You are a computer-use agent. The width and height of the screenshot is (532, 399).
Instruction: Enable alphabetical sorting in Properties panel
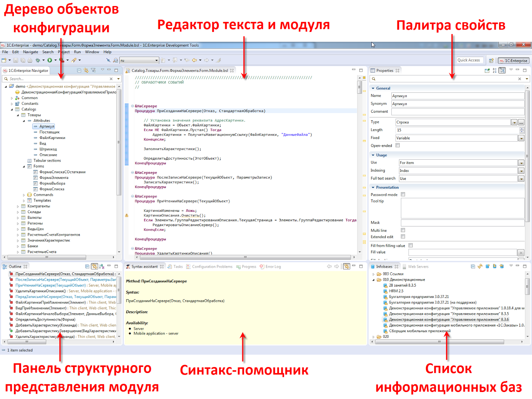pyautogui.click(x=494, y=70)
